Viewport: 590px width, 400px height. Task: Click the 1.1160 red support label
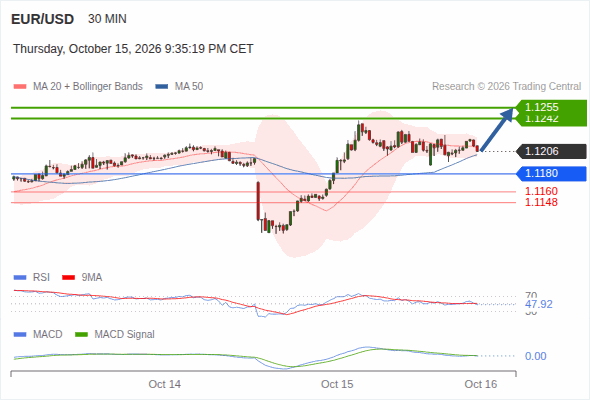(x=541, y=191)
